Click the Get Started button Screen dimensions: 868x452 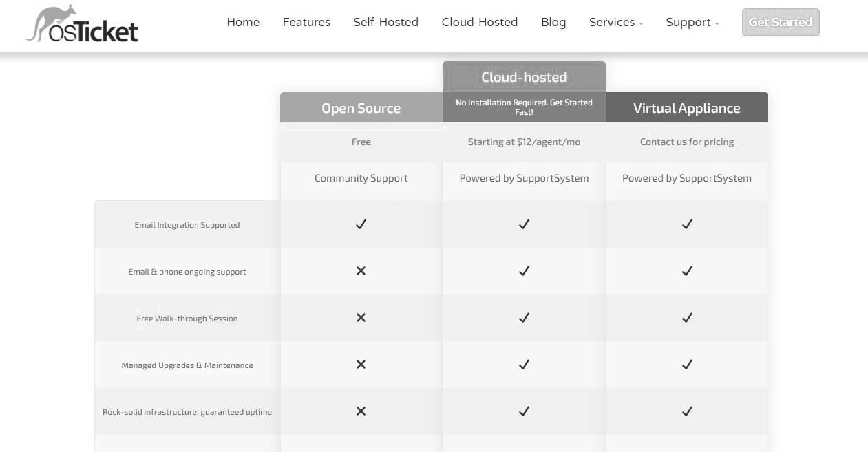pyautogui.click(x=781, y=22)
